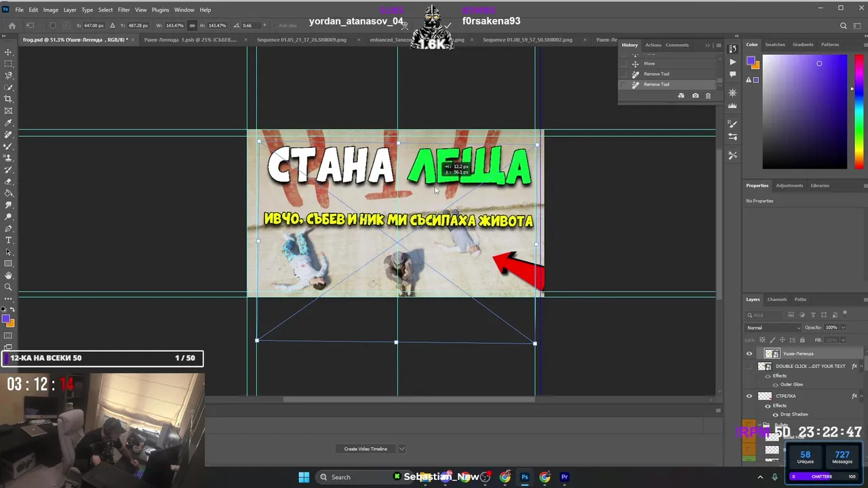
Task: Select the first Remove Tool history state
Action: 668,74
